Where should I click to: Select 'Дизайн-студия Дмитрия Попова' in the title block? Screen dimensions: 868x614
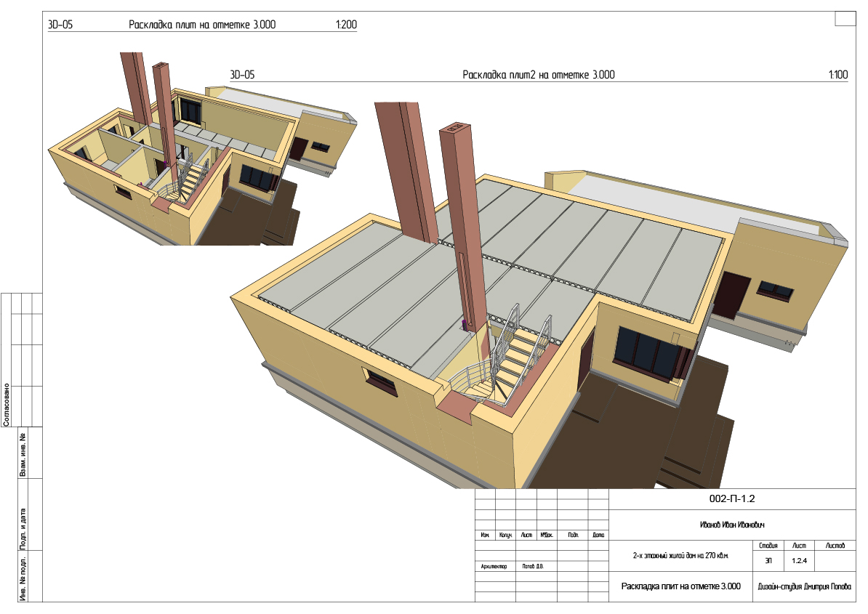tap(804, 586)
